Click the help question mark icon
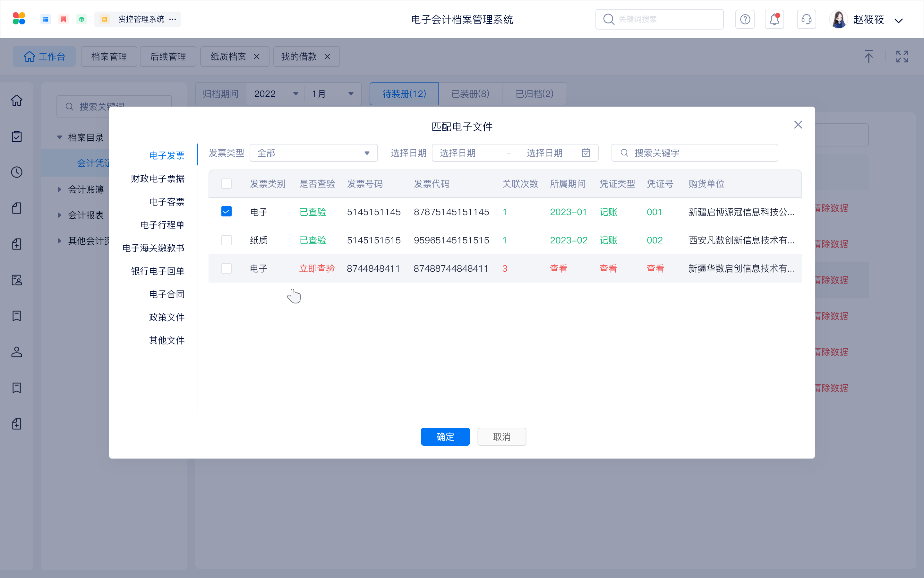The width and height of the screenshot is (924, 578). pos(745,19)
